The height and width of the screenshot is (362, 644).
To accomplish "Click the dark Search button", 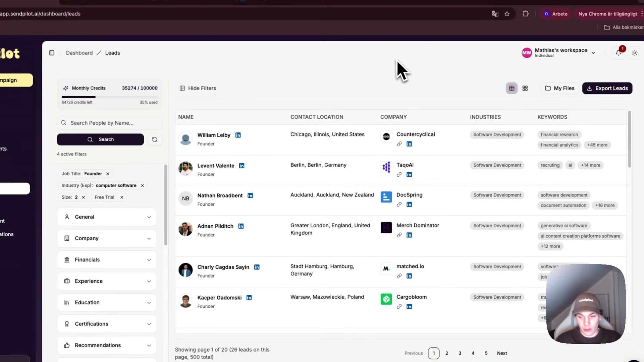I will pos(100,139).
